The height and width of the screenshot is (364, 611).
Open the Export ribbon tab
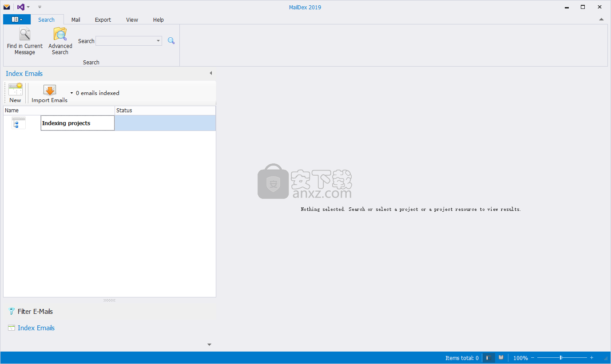click(x=103, y=20)
